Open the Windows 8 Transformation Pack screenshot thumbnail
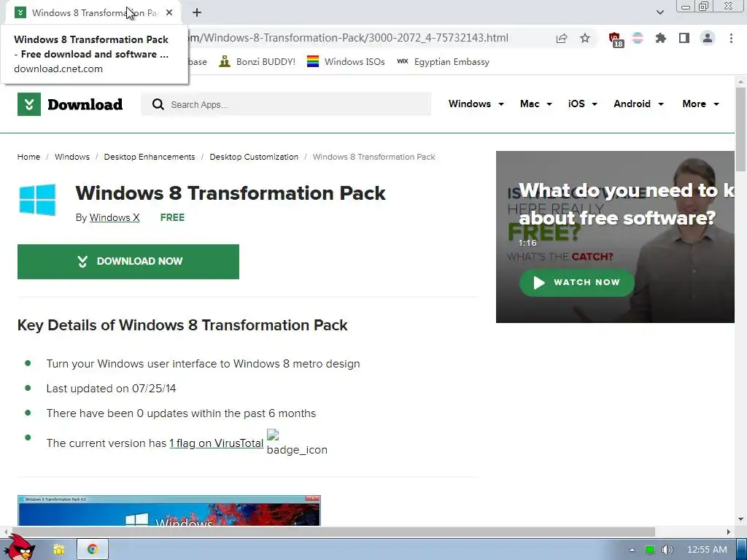747x560 pixels. point(169,510)
